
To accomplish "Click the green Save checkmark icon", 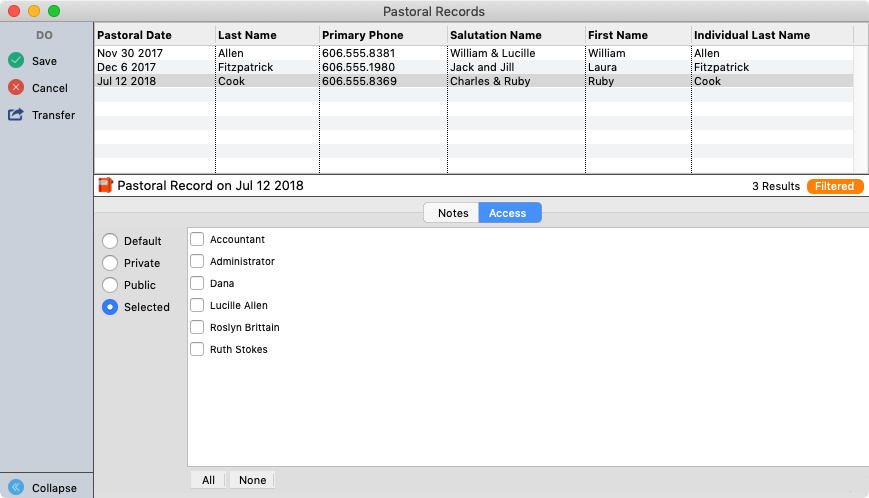I will coord(16,61).
